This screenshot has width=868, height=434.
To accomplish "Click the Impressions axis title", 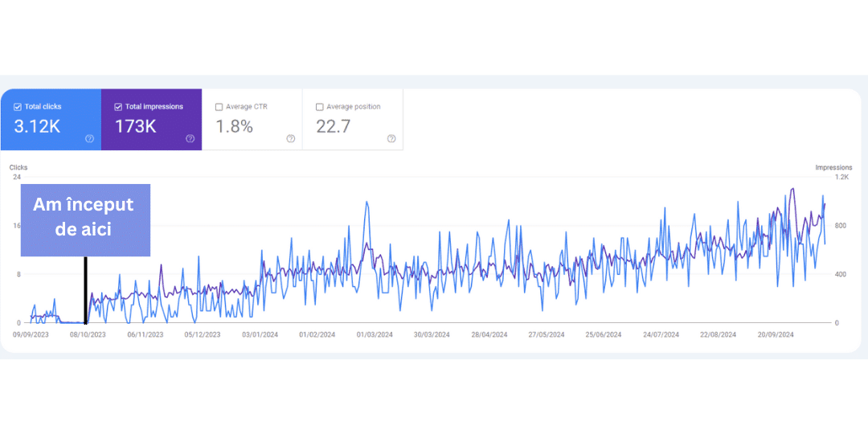I will [x=833, y=168].
